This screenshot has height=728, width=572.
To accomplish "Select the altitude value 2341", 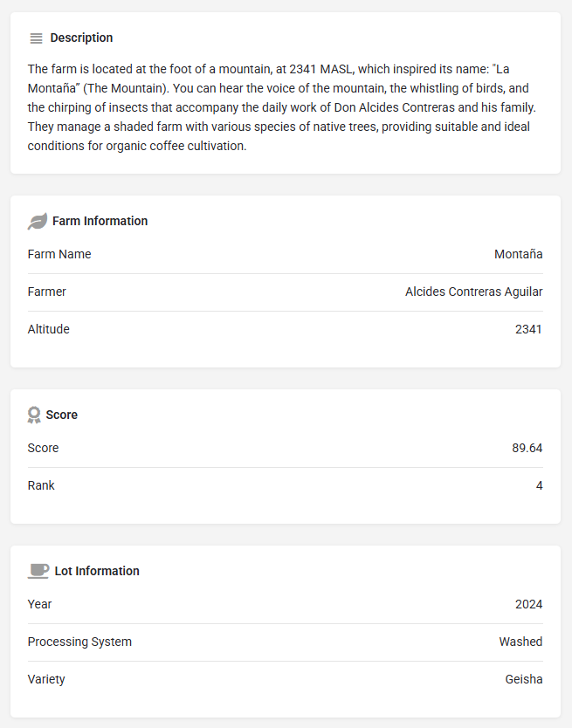I will coord(528,329).
